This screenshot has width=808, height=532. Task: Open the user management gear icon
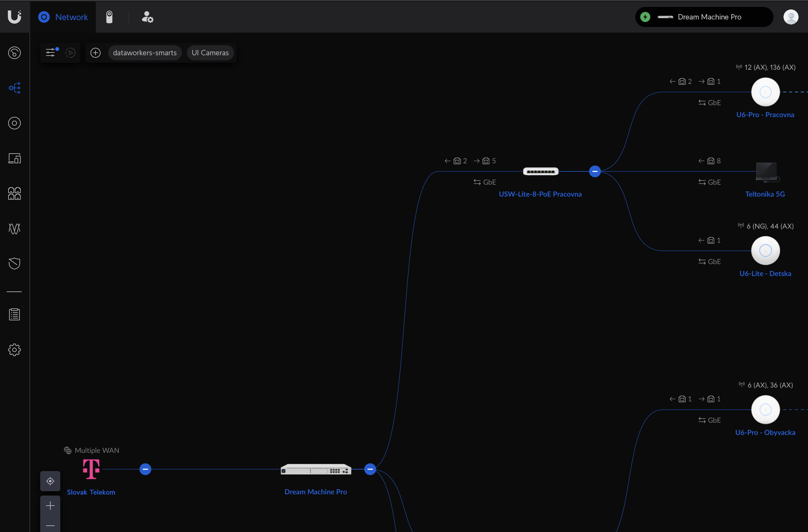(x=147, y=17)
